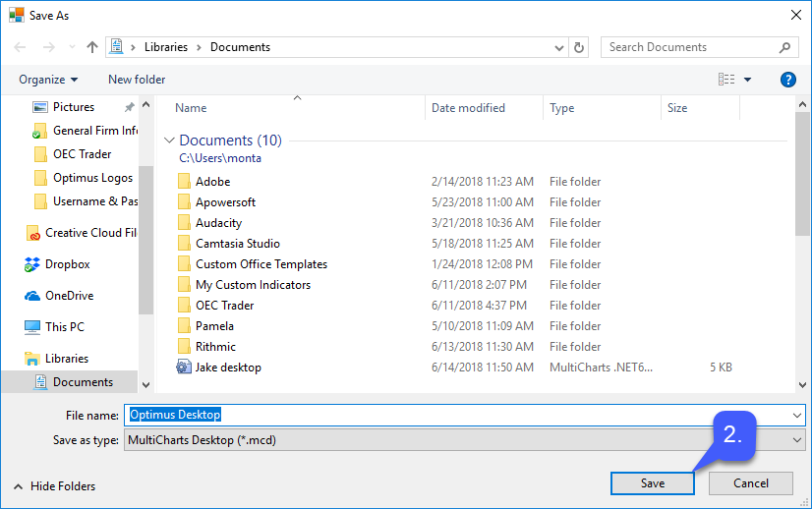Click the Libraries icon in address bar
Image resolution: width=812 pixels, height=509 pixels.
pos(117,46)
